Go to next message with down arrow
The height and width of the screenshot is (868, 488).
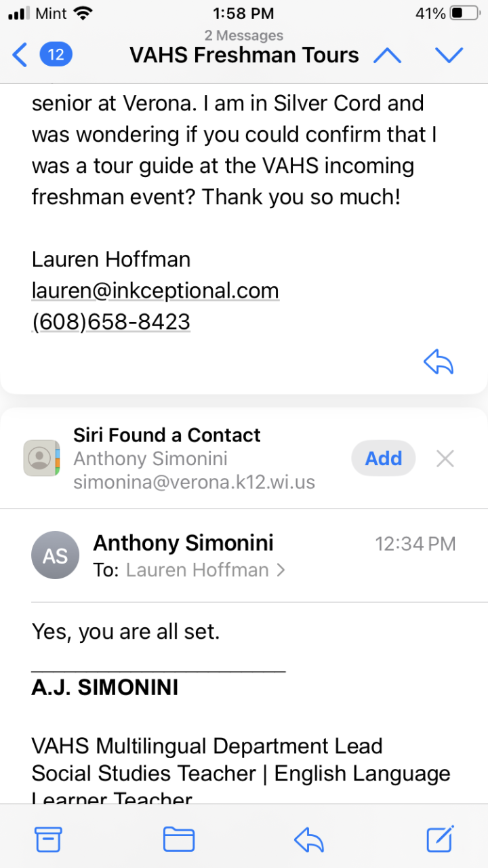[449, 55]
